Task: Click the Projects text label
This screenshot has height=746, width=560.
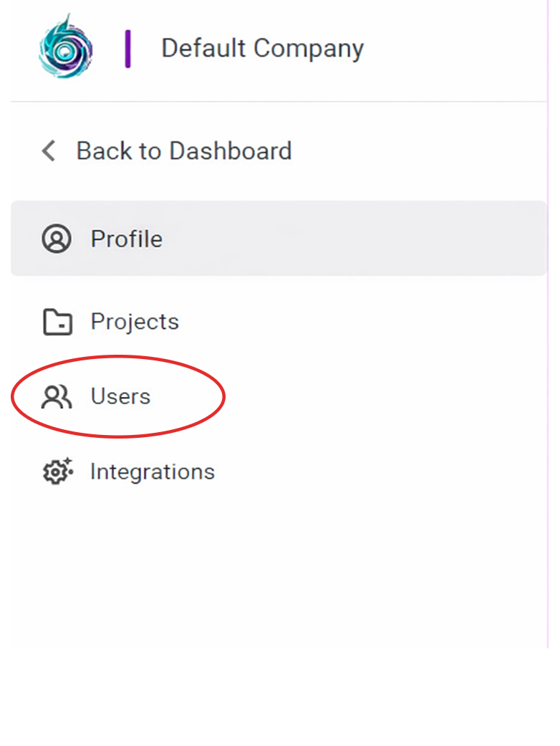Action: (135, 322)
